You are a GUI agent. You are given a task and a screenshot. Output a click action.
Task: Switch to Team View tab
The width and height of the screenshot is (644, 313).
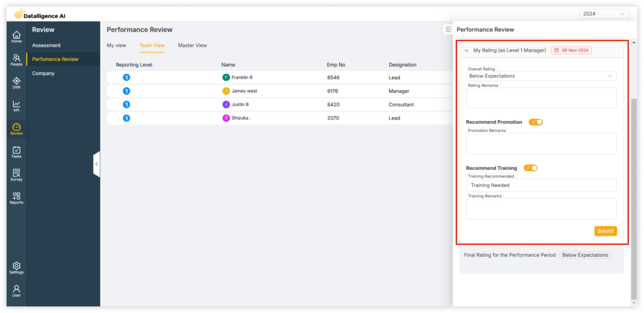(x=152, y=45)
